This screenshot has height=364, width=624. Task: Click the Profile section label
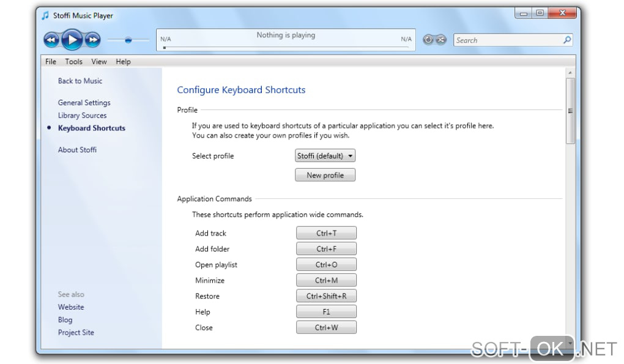coord(187,110)
